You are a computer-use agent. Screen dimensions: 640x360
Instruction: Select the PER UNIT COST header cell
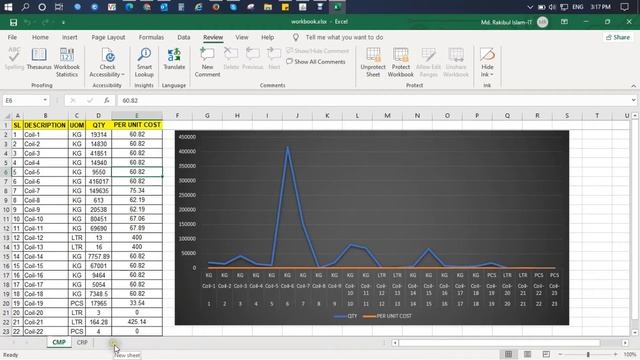click(137, 125)
